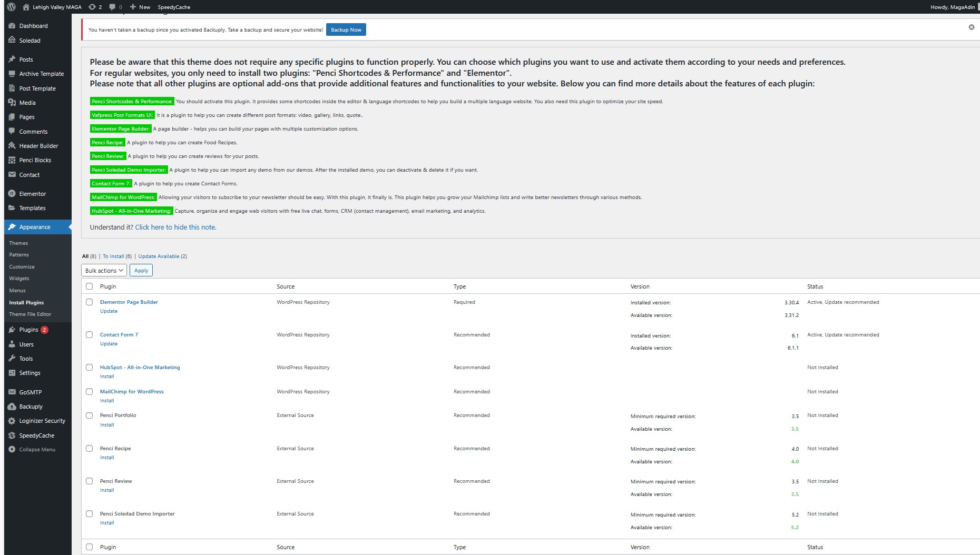Click the Comments icon in the sidebar

(x=12, y=131)
